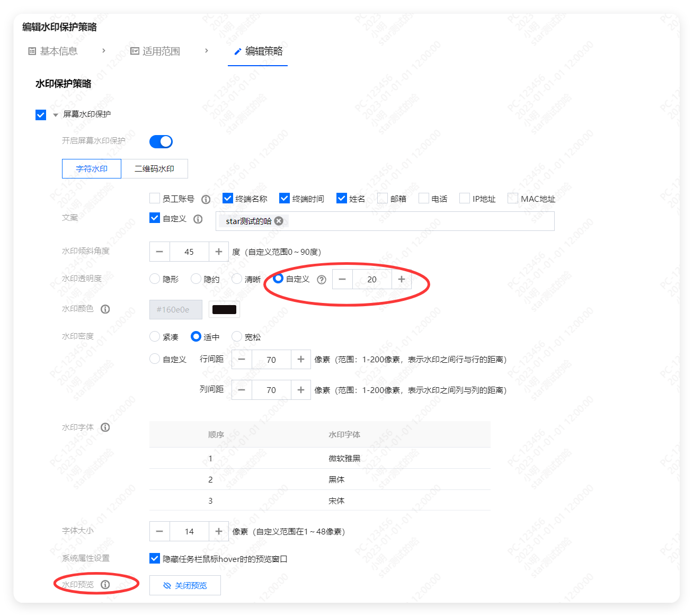Viewport: 693px width, 616px height.
Task: Select 紧凑 density option
Action: 155,336
